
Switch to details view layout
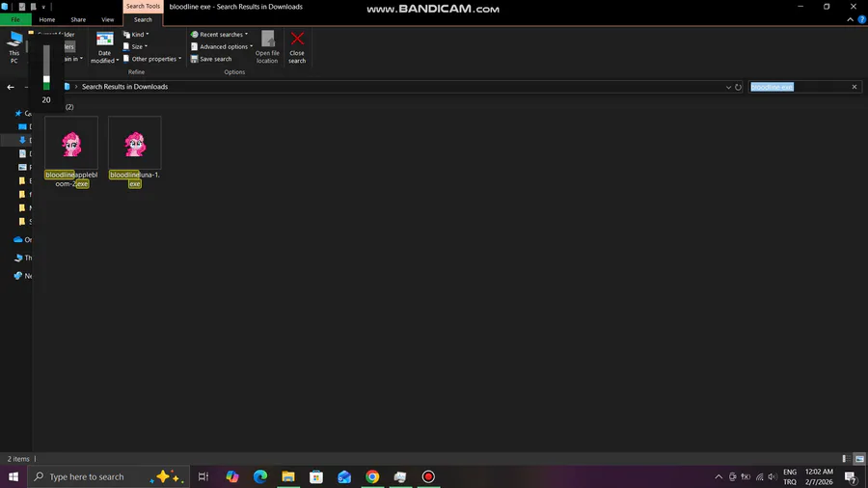pyautogui.click(x=846, y=459)
